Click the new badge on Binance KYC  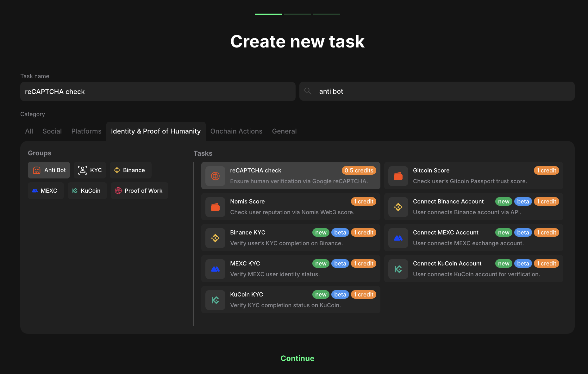click(321, 233)
